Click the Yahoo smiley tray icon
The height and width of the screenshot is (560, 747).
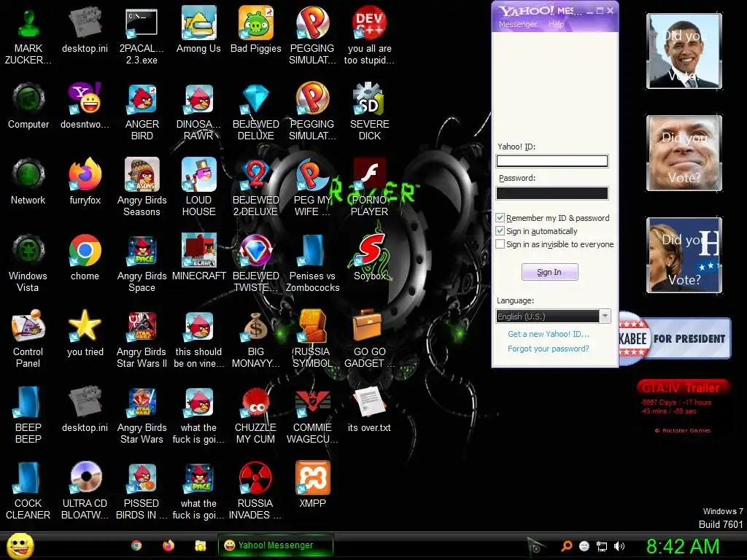(x=584, y=546)
